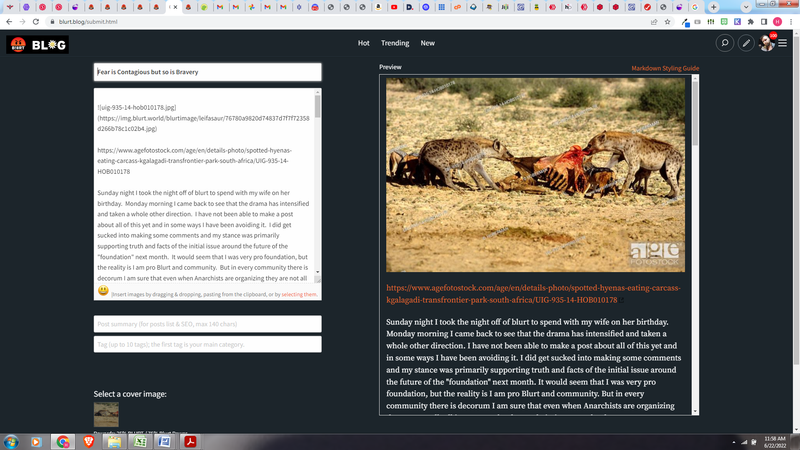Click editor scrollbar down arrow
Viewport: 800px width, 450px height.
pos(318,272)
